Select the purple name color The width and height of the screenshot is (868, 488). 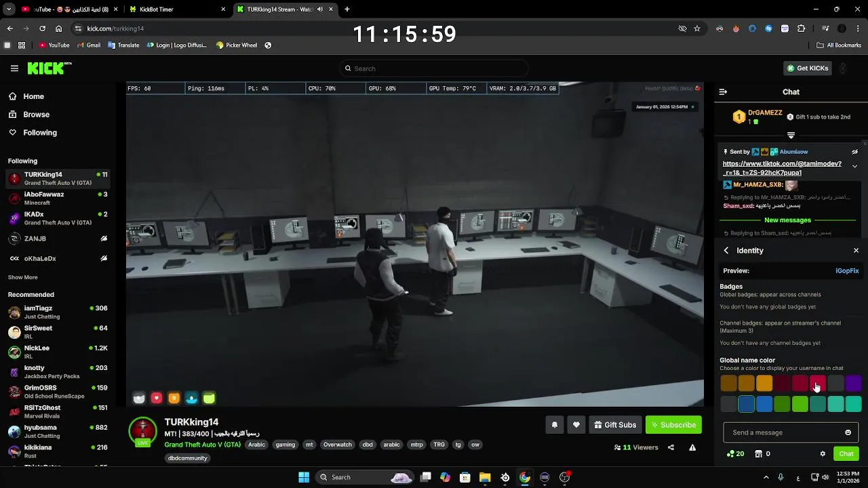pyautogui.click(x=854, y=384)
